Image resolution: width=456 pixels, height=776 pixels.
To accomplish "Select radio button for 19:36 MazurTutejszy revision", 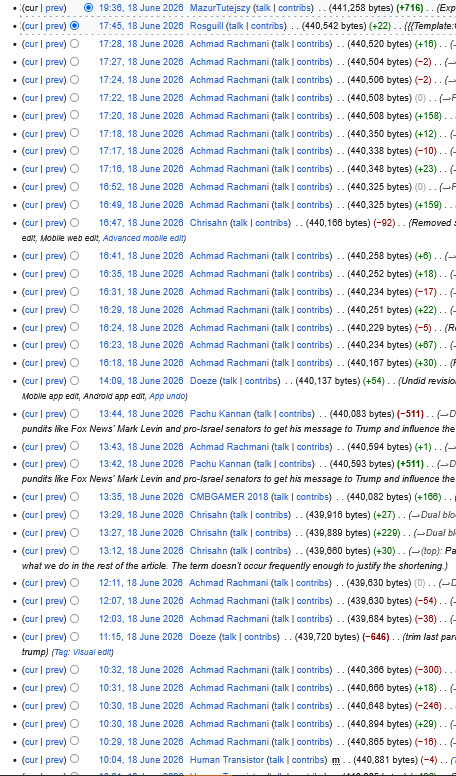I will click(x=88, y=7).
